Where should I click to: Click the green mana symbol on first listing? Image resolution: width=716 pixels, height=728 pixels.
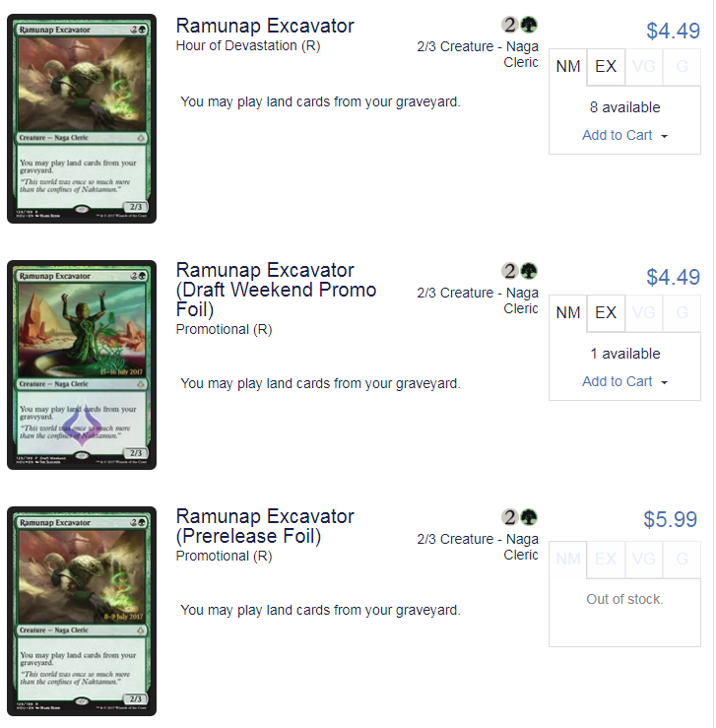point(529,25)
